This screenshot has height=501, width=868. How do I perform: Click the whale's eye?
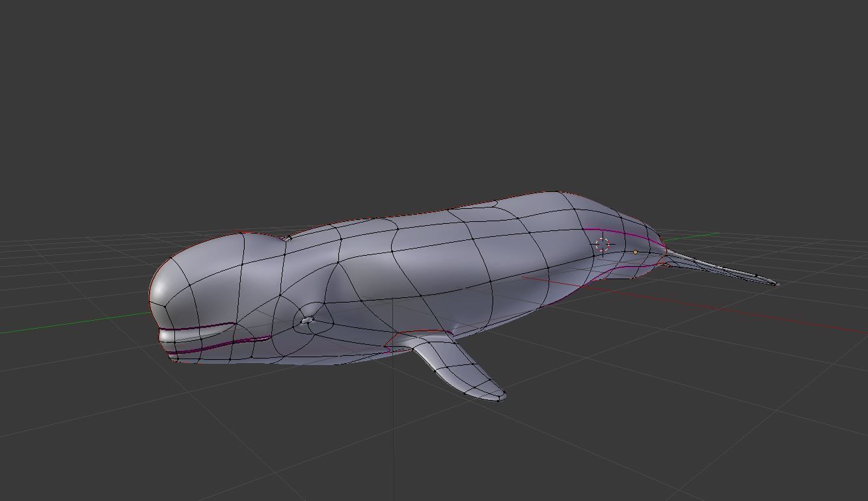pyautogui.click(x=306, y=320)
